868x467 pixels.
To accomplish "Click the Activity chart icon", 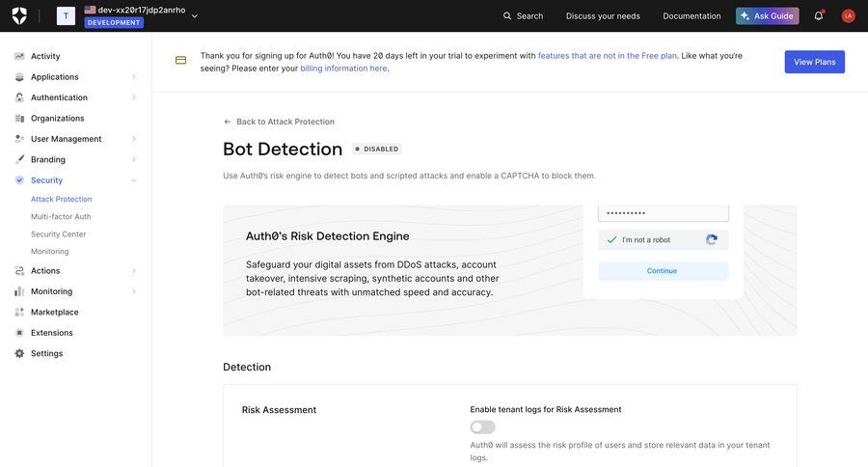I will [19, 56].
